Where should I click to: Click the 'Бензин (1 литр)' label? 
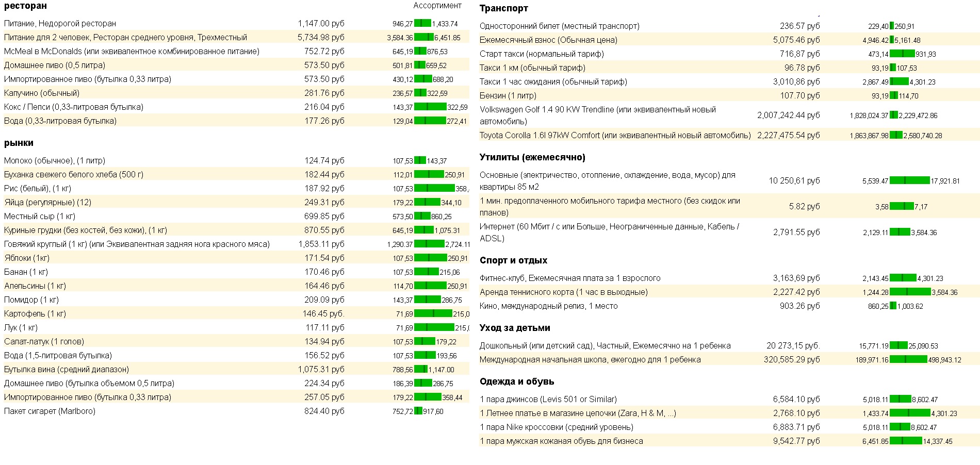[x=508, y=96]
